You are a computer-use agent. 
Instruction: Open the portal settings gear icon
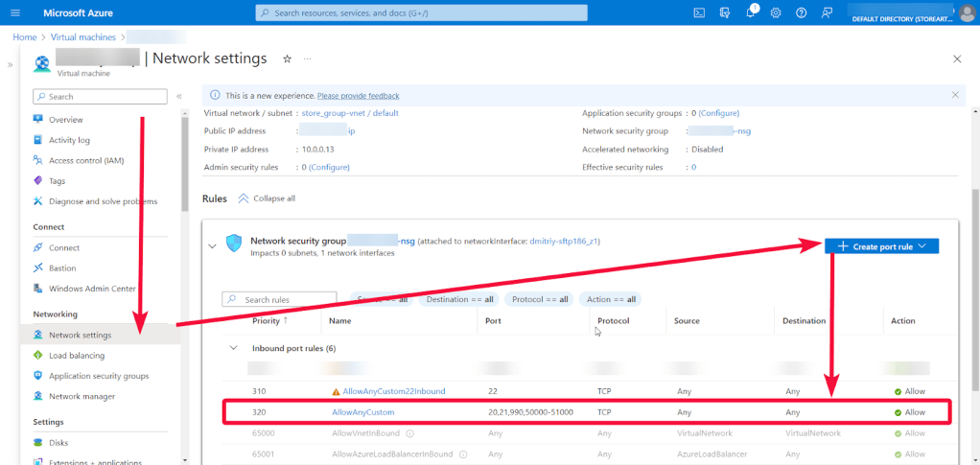tap(776, 12)
